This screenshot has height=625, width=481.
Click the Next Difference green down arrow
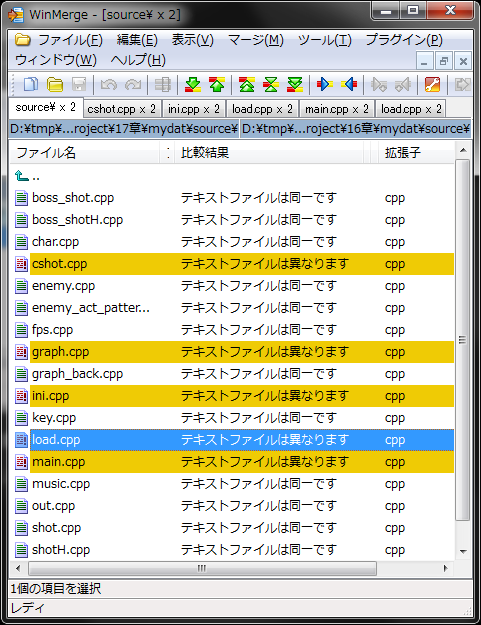point(193,84)
